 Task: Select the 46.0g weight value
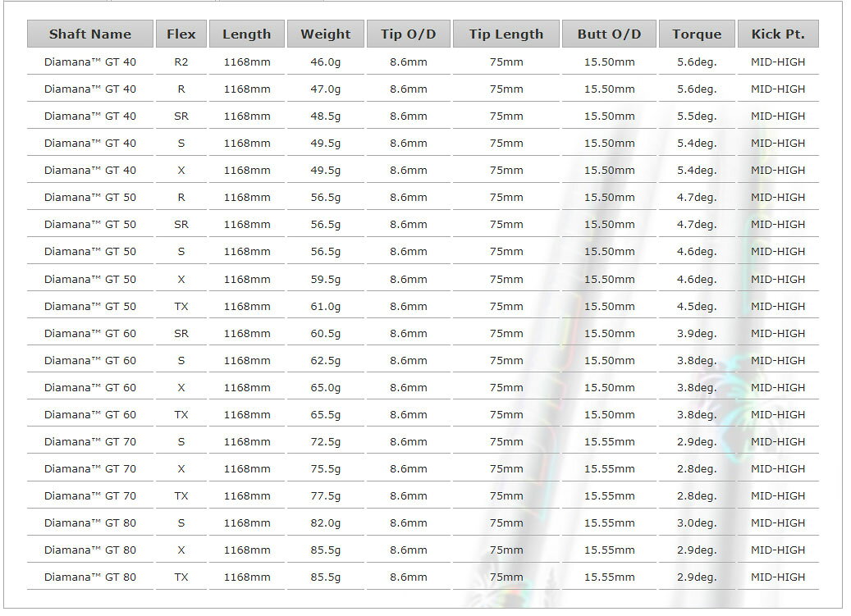326,62
